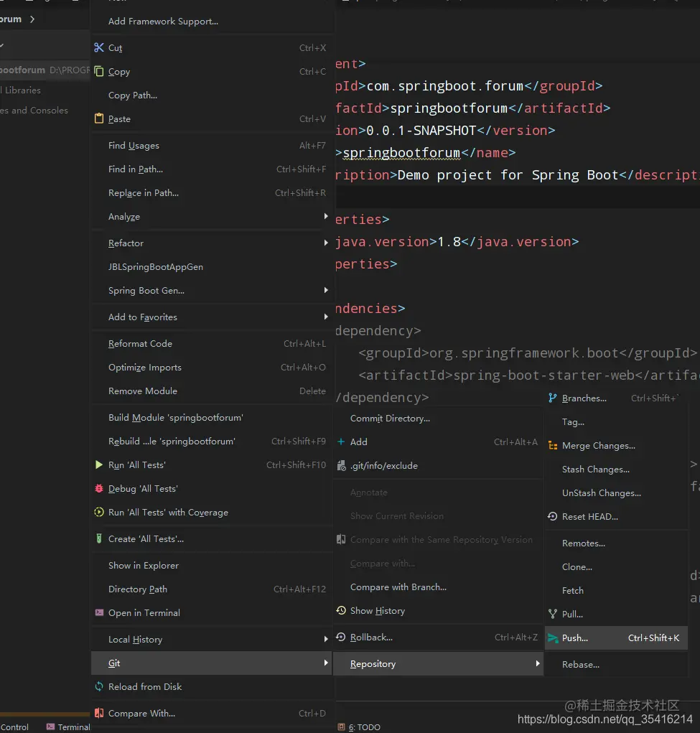This screenshot has width=700, height=733.
Task: Open the Terminal tool window tab
Action: pos(67,727)
